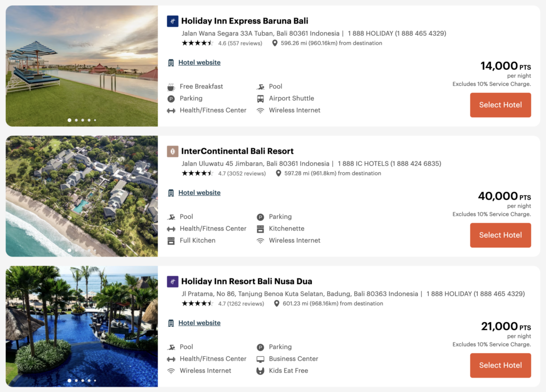Click the location pin icon beside InterContinental's distance

(279, 173)
